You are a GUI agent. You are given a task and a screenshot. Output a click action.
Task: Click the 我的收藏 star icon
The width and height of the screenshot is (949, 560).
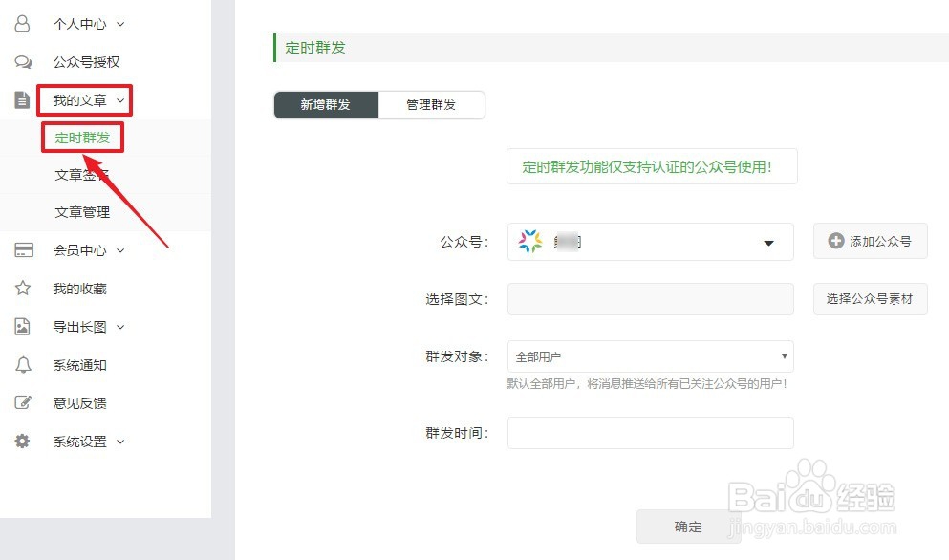(x=23, y=289)
